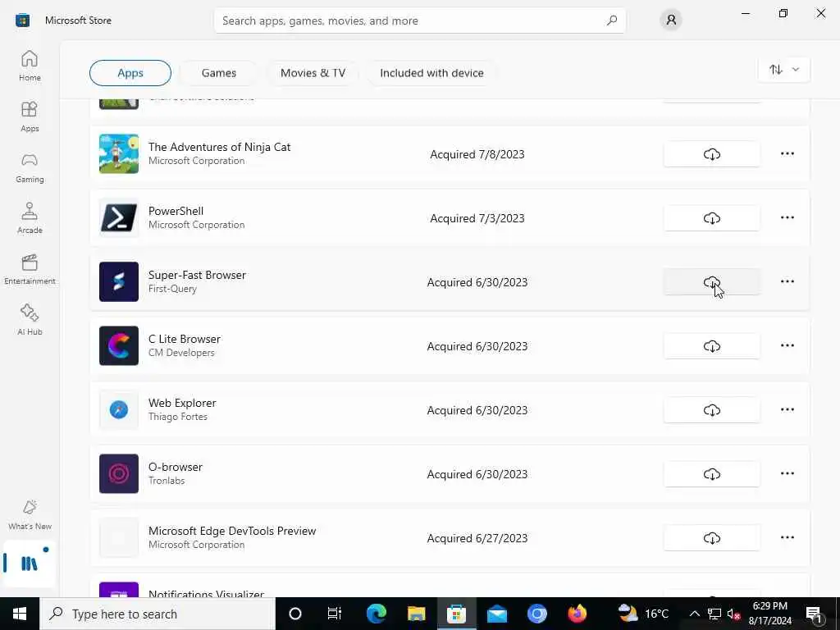Open Web Explorer app thumbnail
840x630 pixels.
pyautogui.click(x=119, y=410)
